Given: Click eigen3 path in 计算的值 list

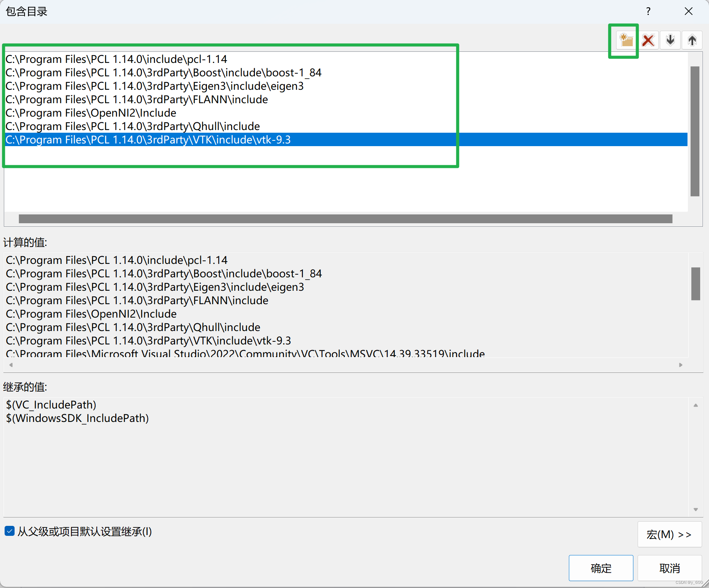Looking at the screenshot, I should (155, 287).
